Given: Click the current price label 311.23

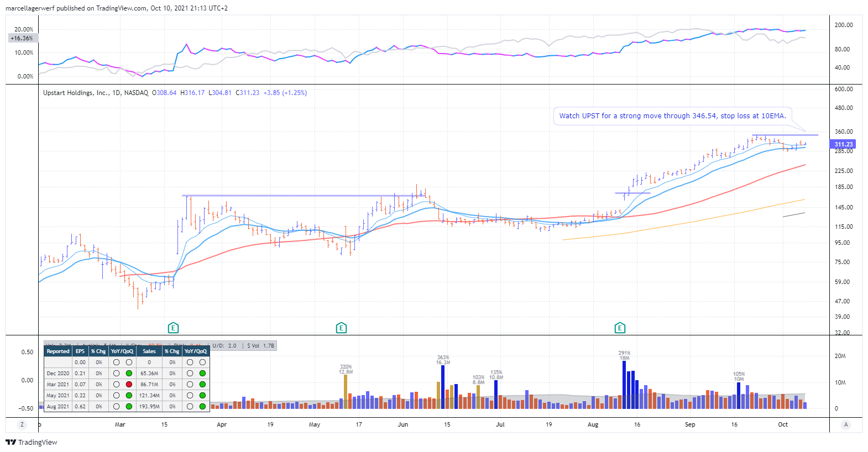Looking at the screenshot, I should 843,144.
